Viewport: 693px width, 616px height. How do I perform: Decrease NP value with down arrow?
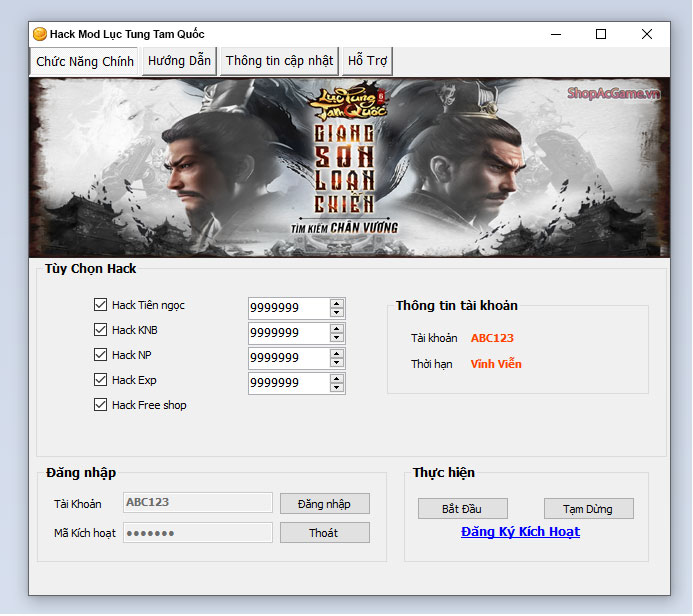[337, 363]
